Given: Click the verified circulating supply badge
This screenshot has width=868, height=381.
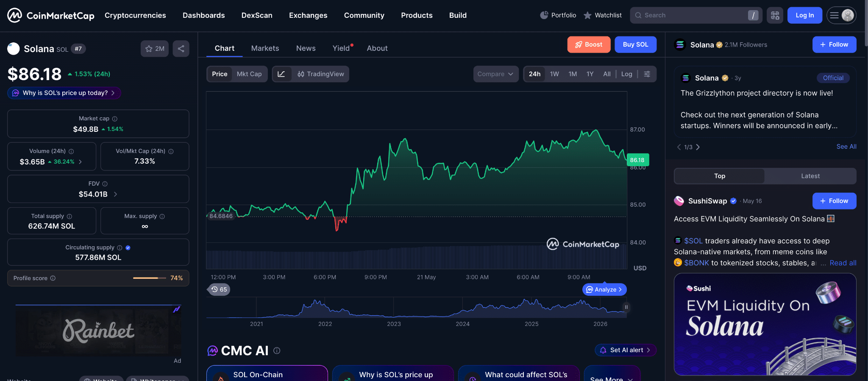Looking at the screenshot, I should 128,248.
